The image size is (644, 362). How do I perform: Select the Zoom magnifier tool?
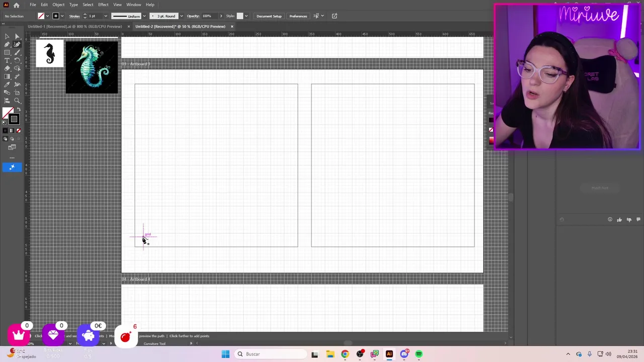coord(18,101)
